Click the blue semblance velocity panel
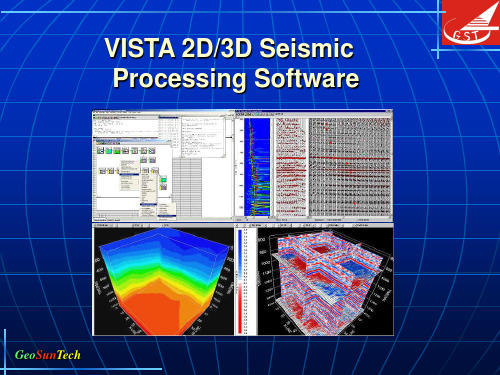The width and height of the screenshot is (500, 375). tap(257, 167)
